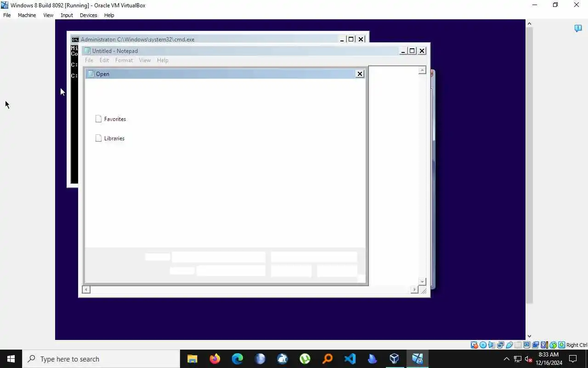Open VirtualBox Input menu

[67, 15]
